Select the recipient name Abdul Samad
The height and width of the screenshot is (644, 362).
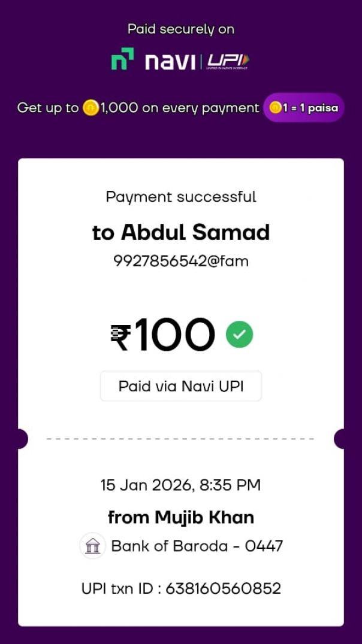click(x=181, y=232)
